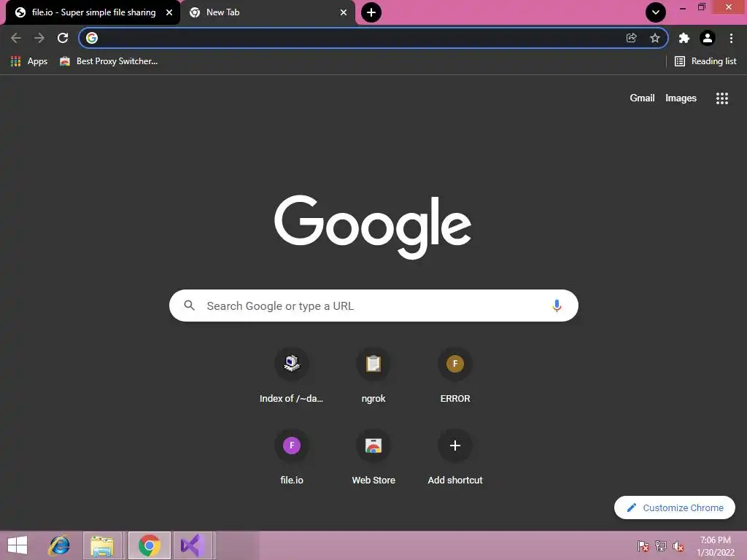This screenshot has height=560, width=747.
Task: Reload the current page
Action: (x=63, y=38)
